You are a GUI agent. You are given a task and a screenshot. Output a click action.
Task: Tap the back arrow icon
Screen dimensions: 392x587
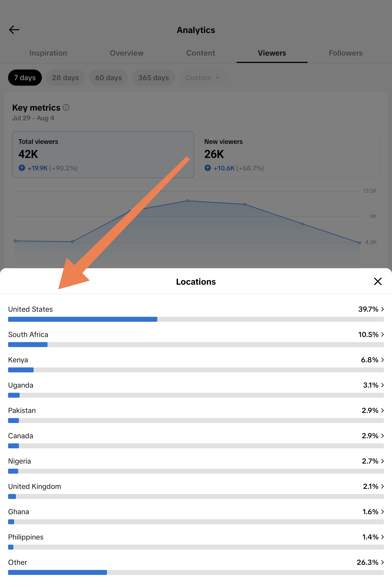click(14, 30)
